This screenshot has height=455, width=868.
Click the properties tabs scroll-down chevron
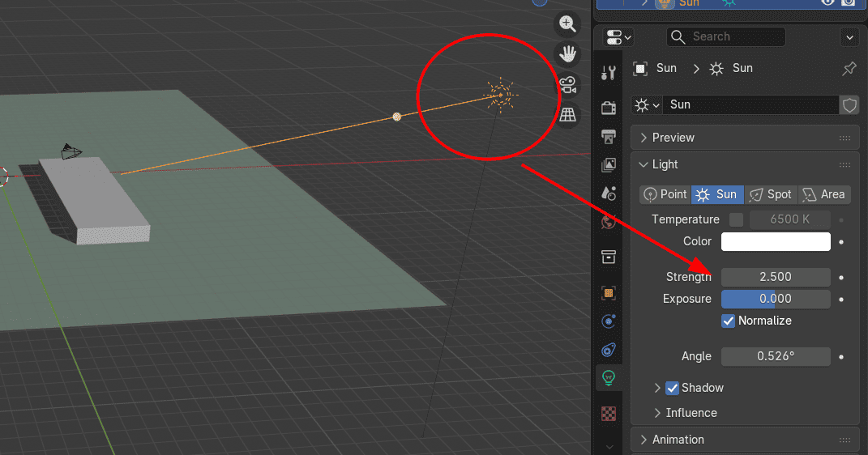pos(609,447)
